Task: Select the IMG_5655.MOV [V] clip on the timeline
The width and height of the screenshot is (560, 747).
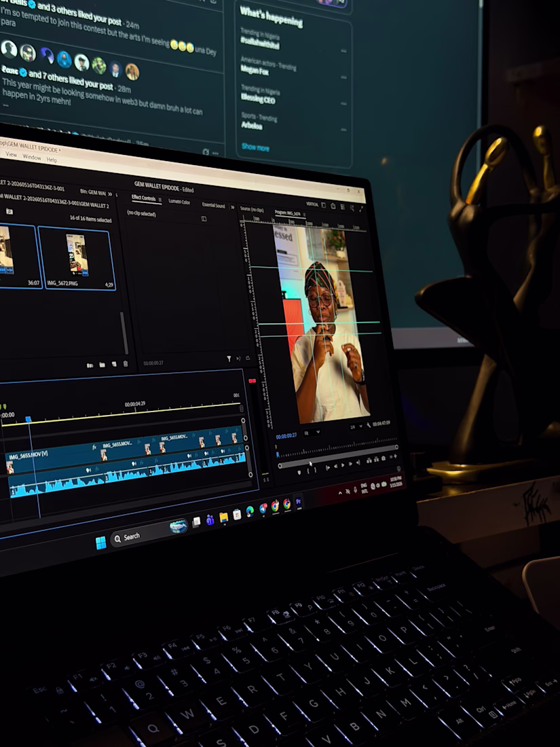Action: [52, 458]
